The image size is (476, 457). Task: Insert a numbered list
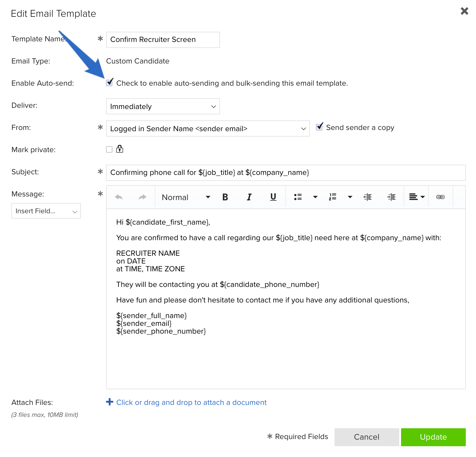click(333, 197)
